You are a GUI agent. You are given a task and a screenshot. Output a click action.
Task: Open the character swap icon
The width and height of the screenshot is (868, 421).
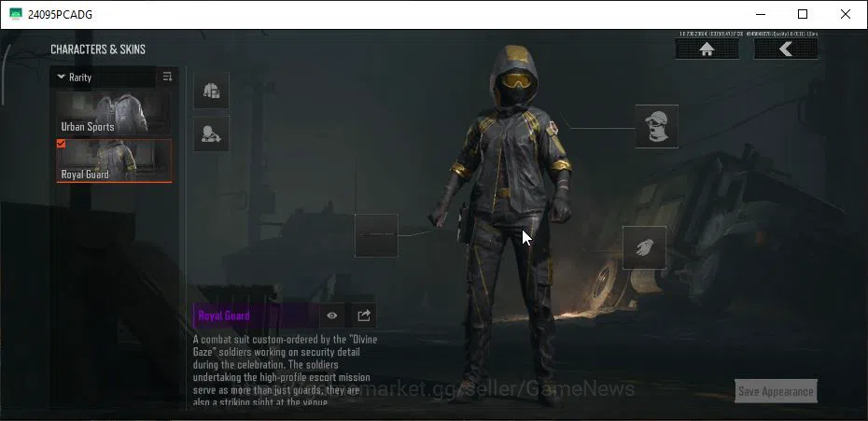point(212,133)
